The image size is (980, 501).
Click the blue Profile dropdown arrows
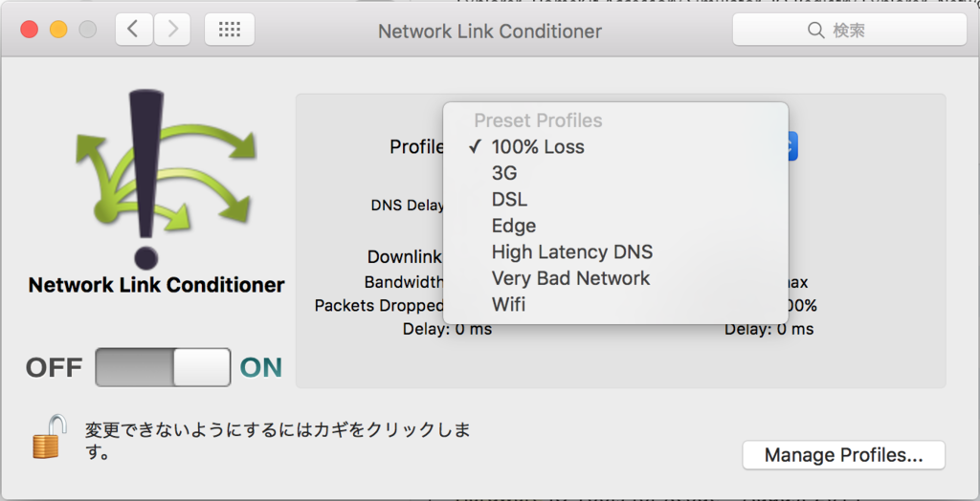point(792,146)
